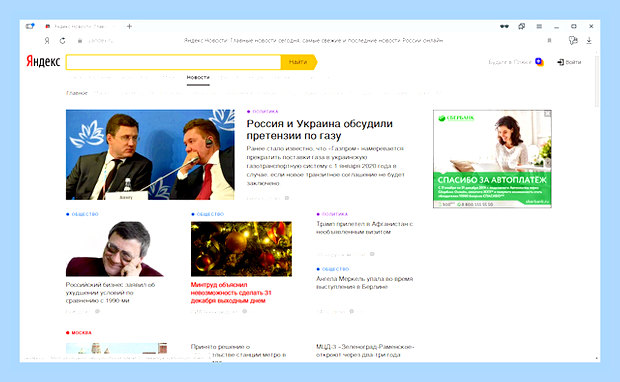
Task: Open the Moscow cityscape thumbnail
Action: pos(116,348)
